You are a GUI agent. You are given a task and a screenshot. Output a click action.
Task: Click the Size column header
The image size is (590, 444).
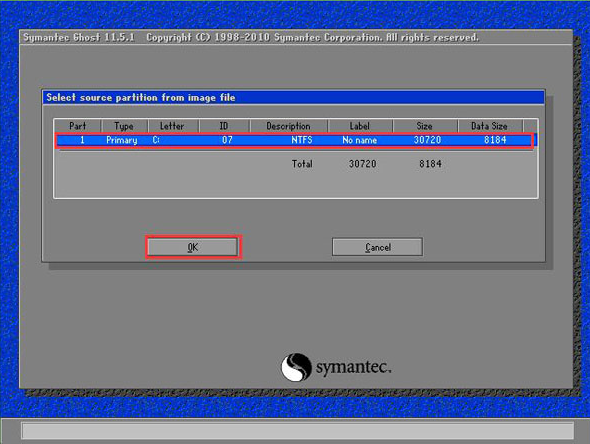pyautogui.click(x=425, y=126)
